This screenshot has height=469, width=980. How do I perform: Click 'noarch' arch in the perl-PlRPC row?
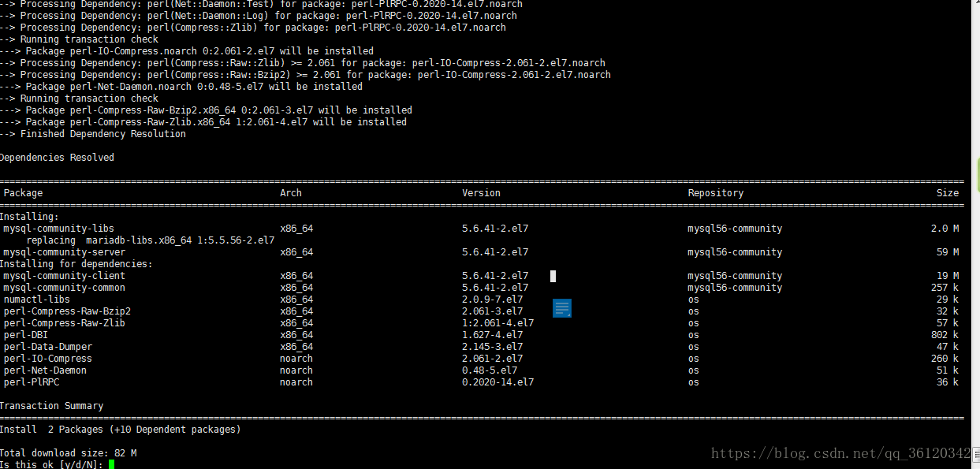(296, 382)
